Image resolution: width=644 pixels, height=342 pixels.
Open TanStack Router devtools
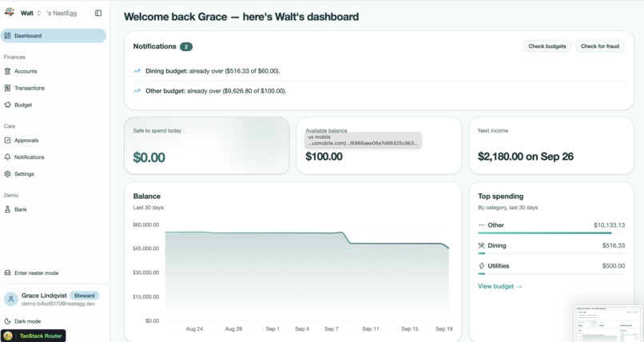tap(34, 336)
